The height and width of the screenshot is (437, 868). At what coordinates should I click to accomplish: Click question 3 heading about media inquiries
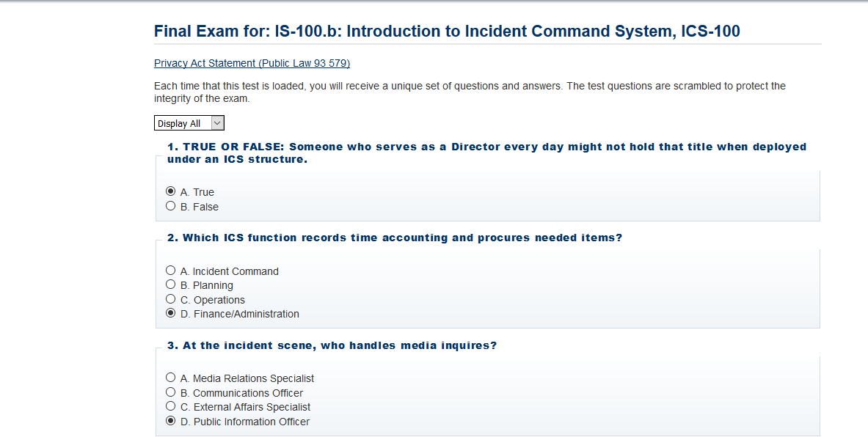[332, 346]
